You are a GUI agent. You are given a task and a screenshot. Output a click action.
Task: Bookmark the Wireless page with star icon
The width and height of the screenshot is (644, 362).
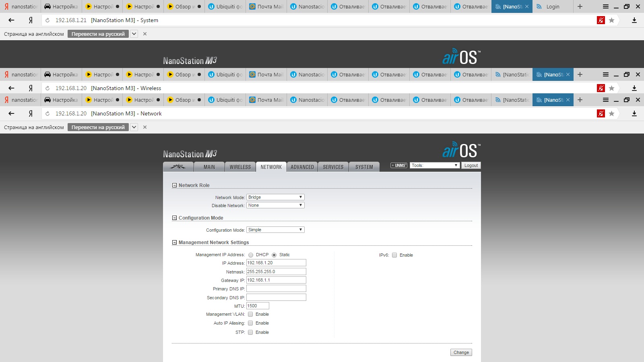[x=611, y=88]
